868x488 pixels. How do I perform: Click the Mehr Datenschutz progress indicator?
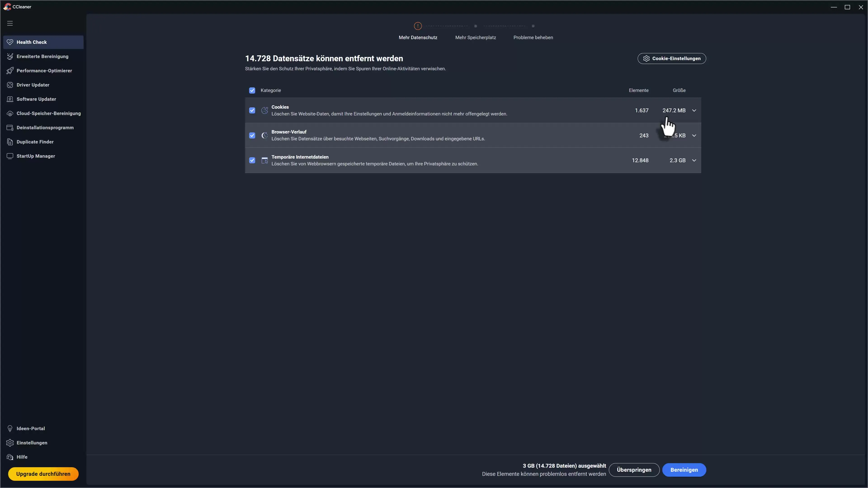point(418,26)
